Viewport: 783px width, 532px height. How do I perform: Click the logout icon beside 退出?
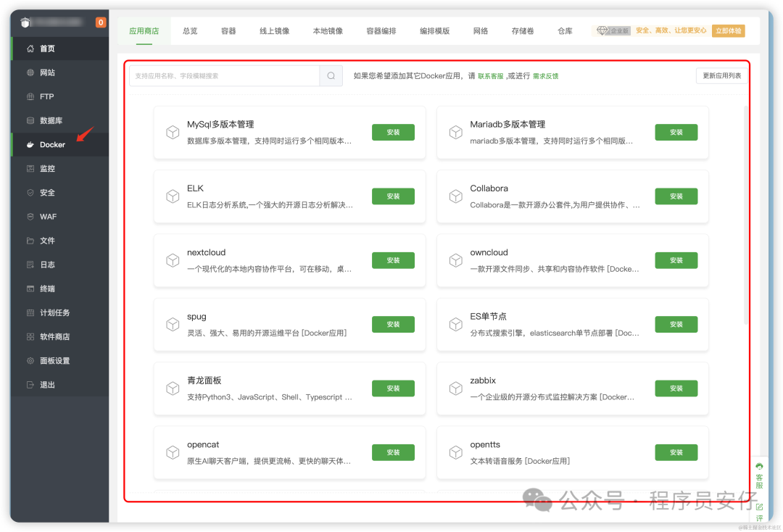pos(30,385)
